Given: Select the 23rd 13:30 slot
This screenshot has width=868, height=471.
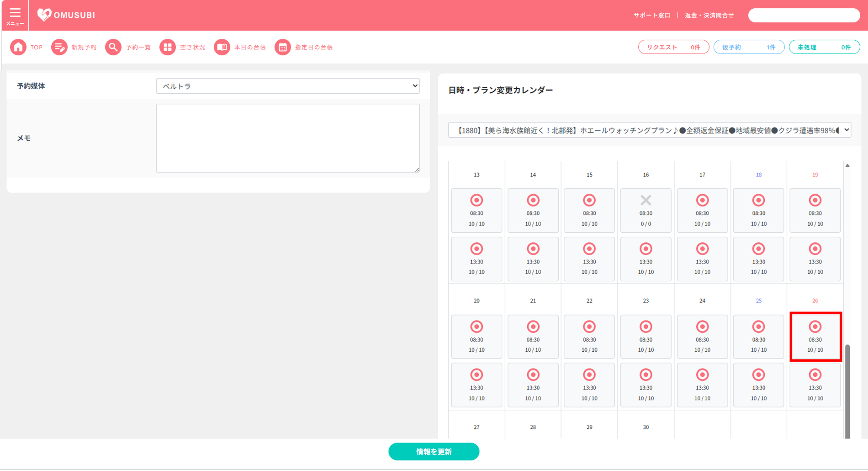Looking at the screenshot, I should click(646, 385).
